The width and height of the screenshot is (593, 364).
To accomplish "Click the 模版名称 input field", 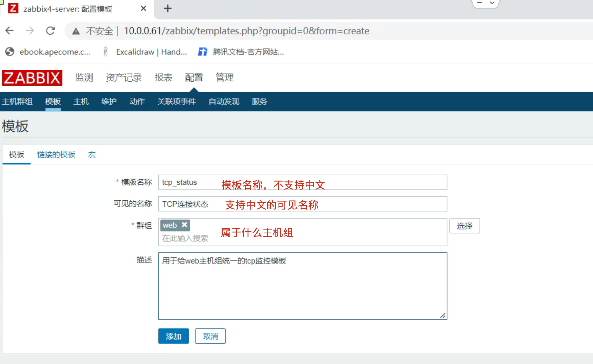I will [302, 182].
